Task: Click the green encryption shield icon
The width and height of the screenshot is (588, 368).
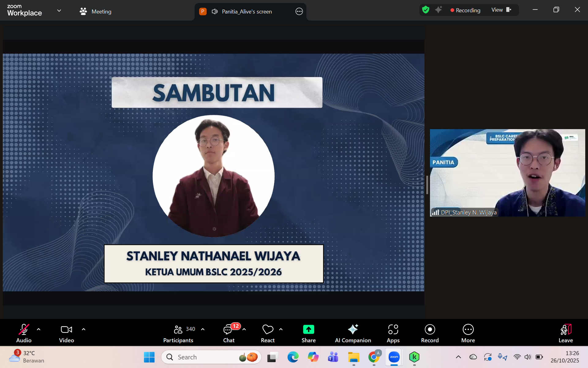Action: (x=426, y=10)
